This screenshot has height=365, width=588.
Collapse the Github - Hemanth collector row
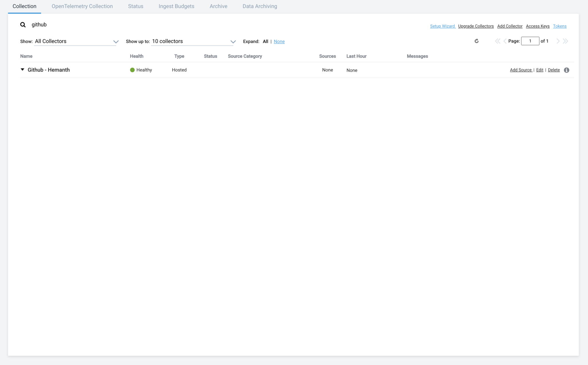tap(22, 70)
